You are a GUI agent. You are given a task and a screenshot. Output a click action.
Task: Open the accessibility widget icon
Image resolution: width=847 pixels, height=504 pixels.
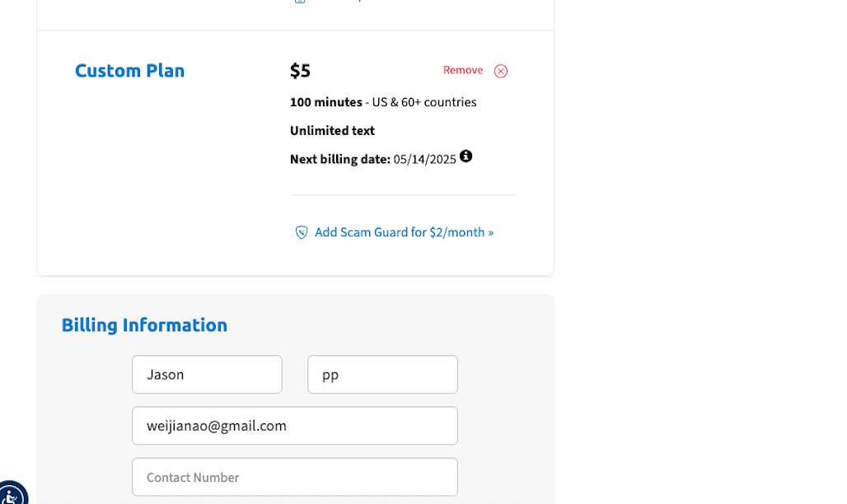10,497
